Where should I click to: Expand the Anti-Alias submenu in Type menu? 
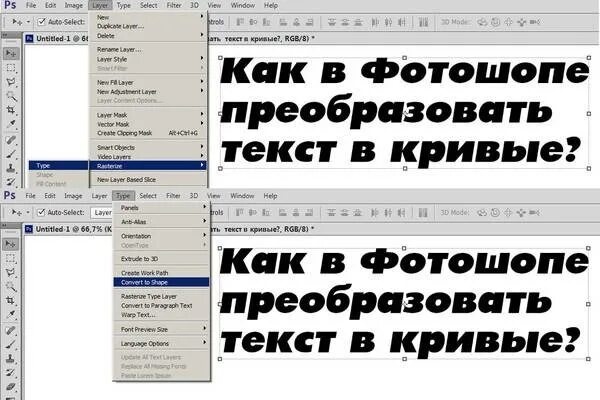point(161,222)
